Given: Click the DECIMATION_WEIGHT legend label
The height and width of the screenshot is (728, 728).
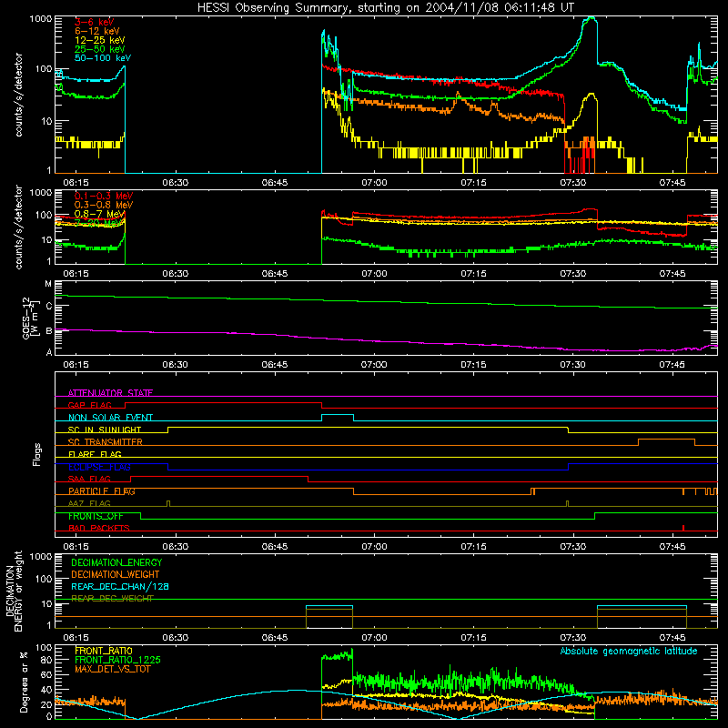Looking at the screenshot, I should 116,575.
